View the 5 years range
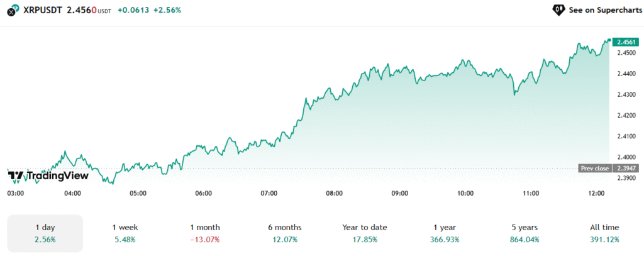 coord(524,233)
